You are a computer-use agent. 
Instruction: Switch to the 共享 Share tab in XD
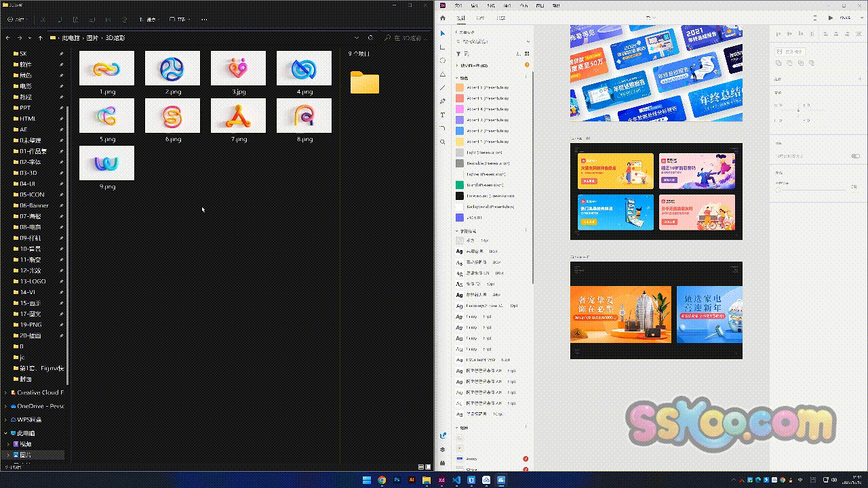pyautogui.click(x=500, y=18)
